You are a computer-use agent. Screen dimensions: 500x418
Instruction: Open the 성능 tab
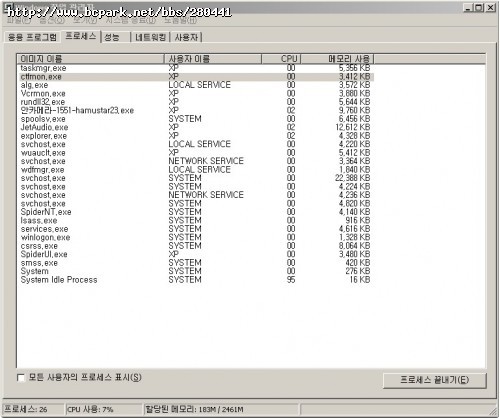[115, 37]
